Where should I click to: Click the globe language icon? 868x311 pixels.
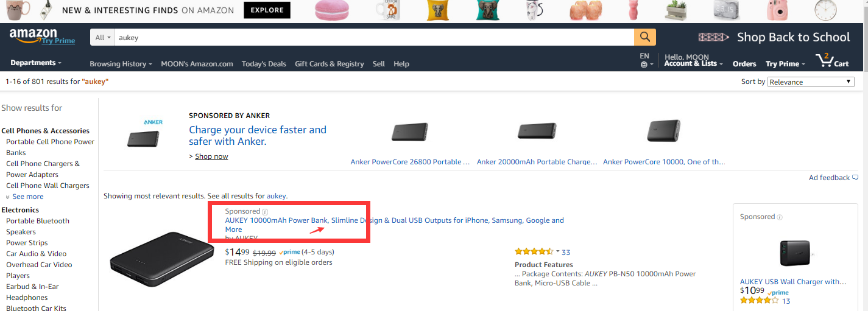click(644, 64)
